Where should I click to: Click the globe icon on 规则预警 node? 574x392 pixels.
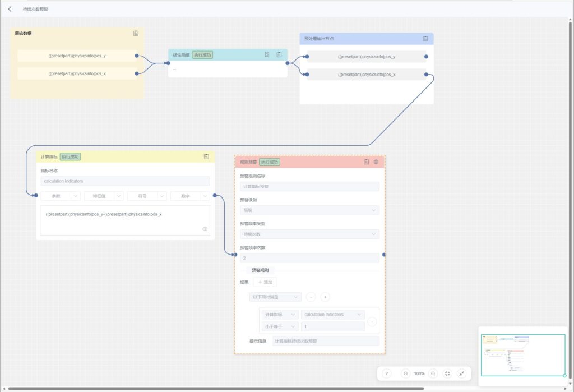click(x=376, y=162)
